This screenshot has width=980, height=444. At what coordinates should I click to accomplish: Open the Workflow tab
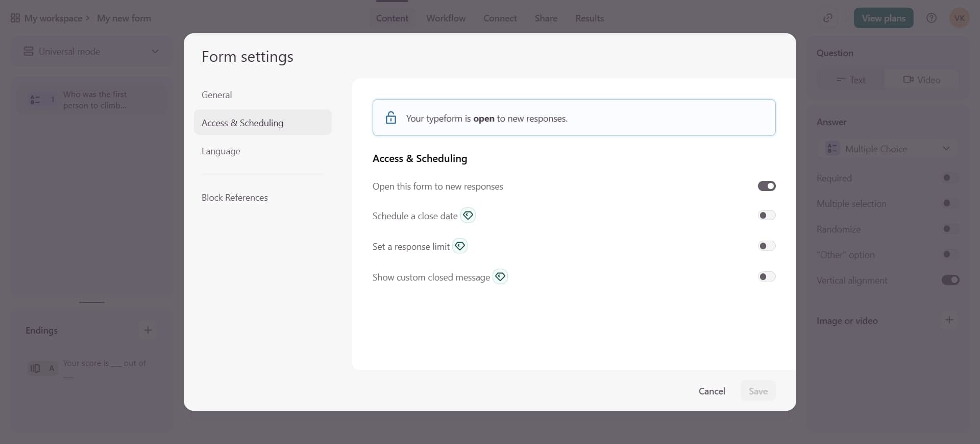point(446,18)
